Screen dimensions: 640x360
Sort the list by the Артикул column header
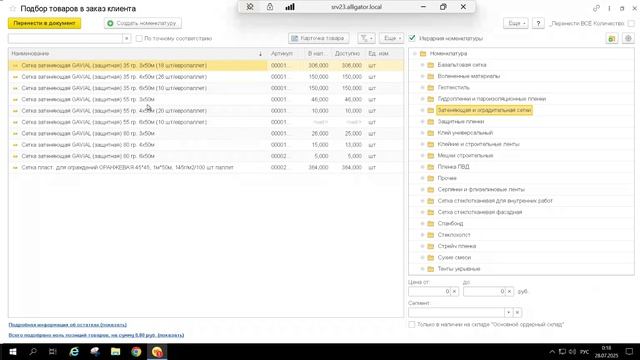tap(282, 54)
